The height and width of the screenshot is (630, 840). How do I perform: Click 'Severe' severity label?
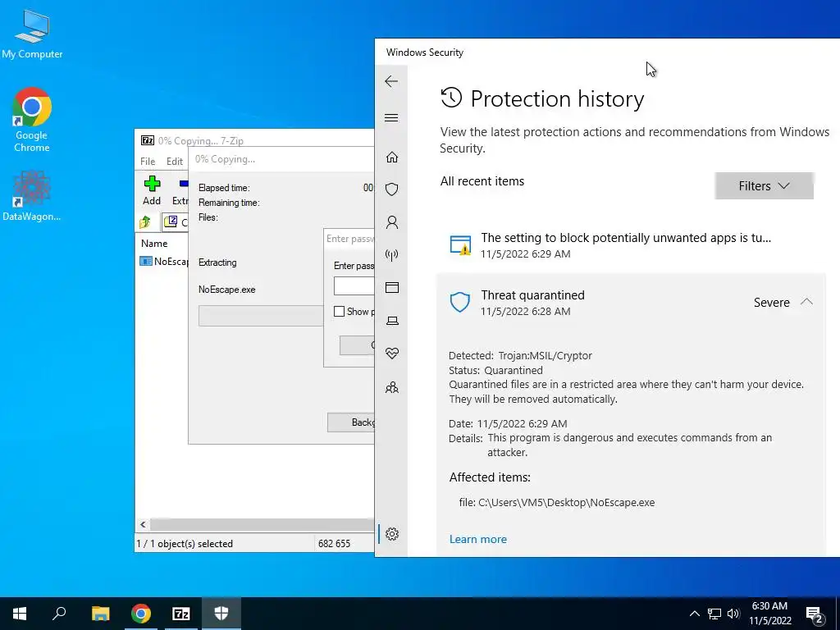[771, 303]
